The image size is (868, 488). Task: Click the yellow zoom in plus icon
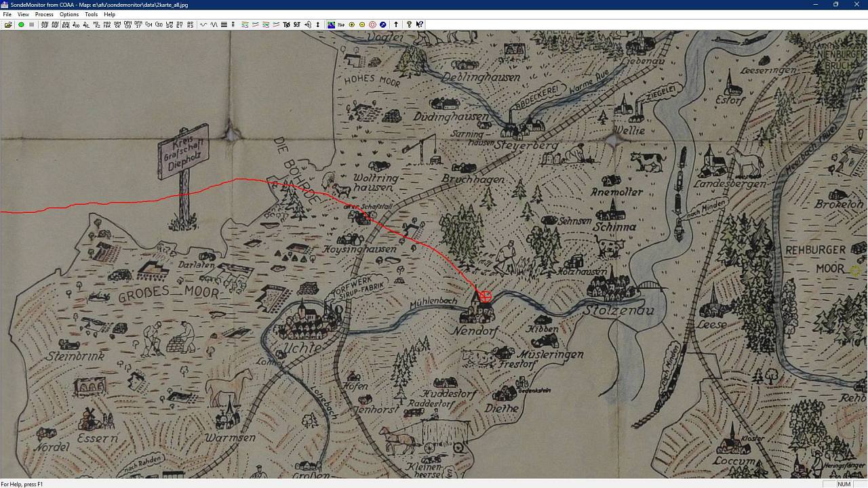[351, 24]
